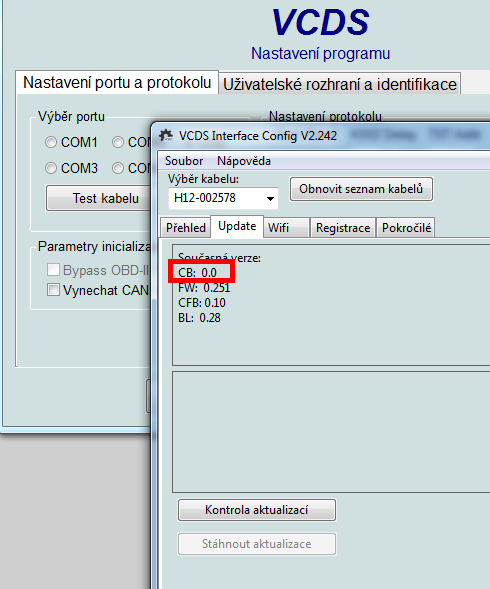Click the CB: 0.0 version text
Screen dimensions: 490x589
pos(197,273)
